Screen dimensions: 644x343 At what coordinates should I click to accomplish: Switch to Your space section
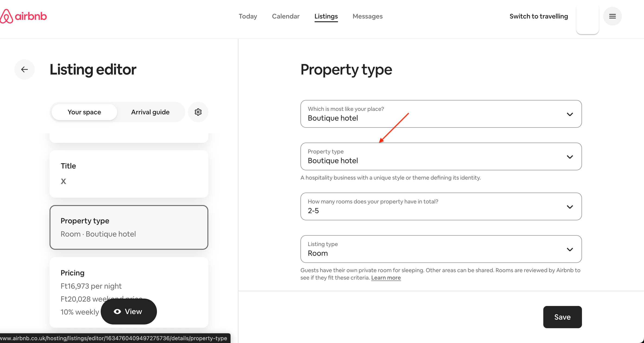pos(84,112)
